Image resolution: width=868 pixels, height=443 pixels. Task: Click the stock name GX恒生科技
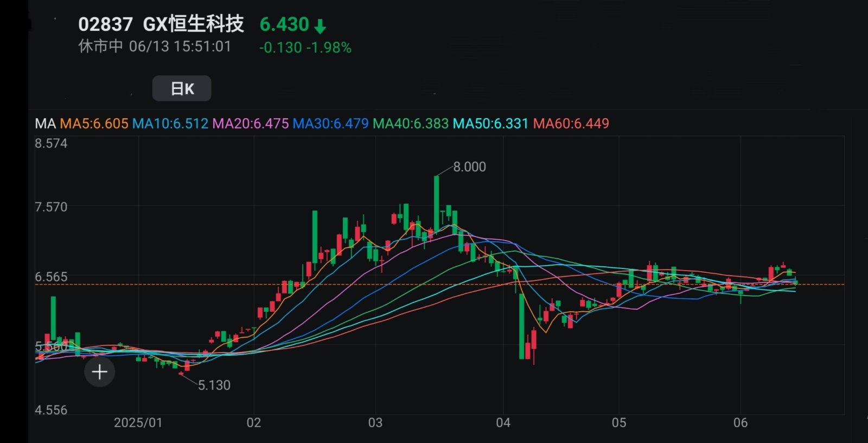[x=193, y=24]
